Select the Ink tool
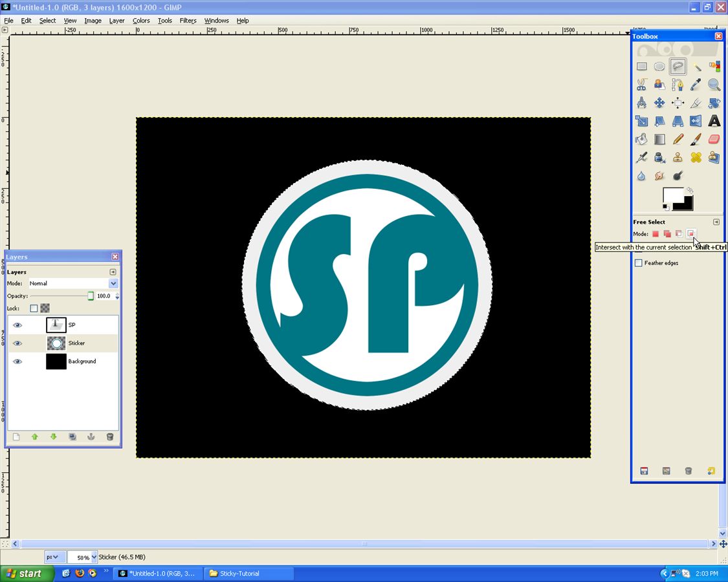The image size is (728, 582). click(x=659, y=157)
